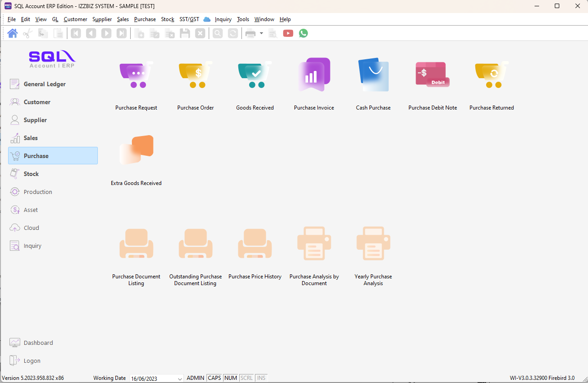The image size is (588, 383).
Task: Click the Print Preview toolbar icon
Action: [x=273, y=33]
